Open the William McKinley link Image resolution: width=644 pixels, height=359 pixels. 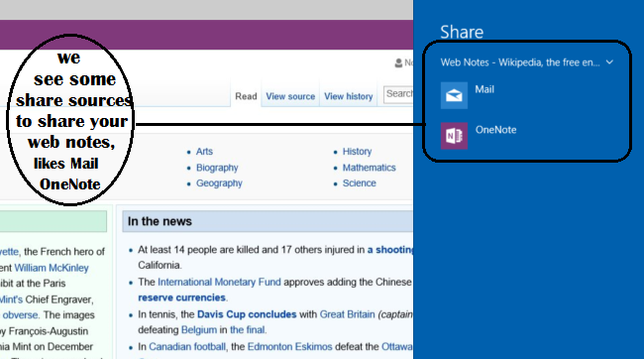tap(52, 268)
